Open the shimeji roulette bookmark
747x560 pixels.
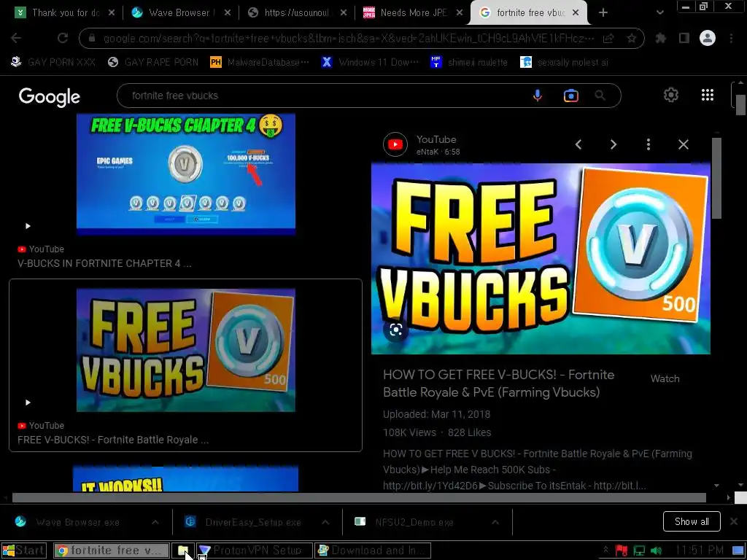(x=469, y=63)
